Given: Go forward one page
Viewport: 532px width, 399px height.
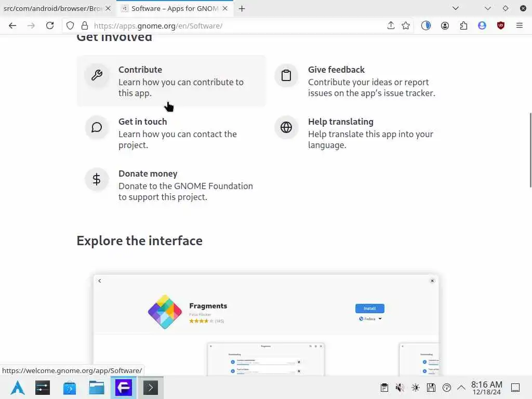Looking at the screenshot, I should pos(31,25).
